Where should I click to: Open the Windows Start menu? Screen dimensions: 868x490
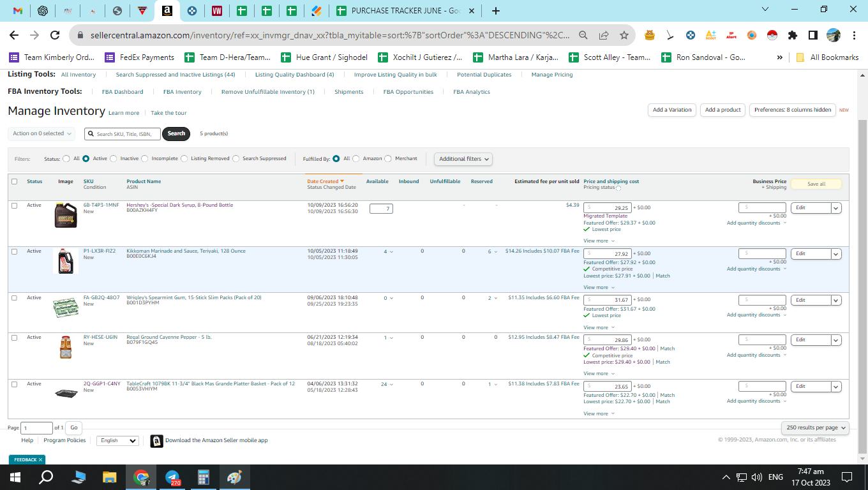(x=15, y=477)
